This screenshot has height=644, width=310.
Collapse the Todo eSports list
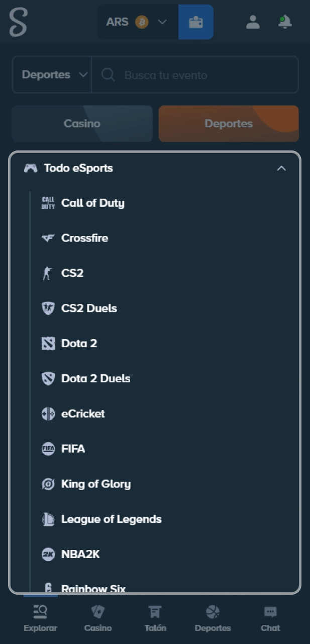(282, 168)
